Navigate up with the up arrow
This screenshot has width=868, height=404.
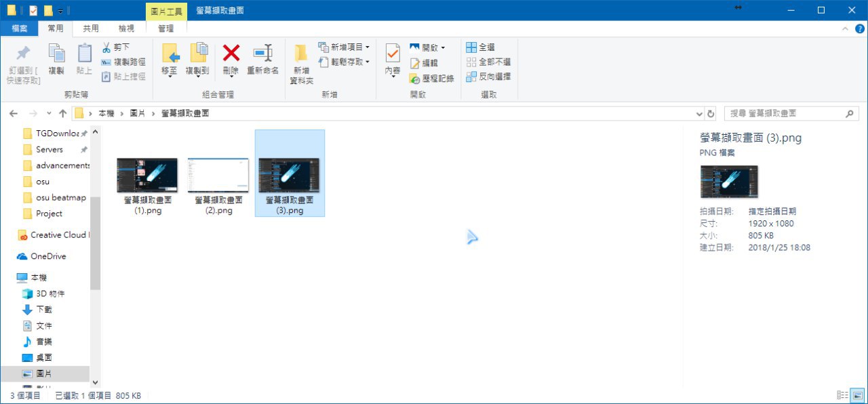pos(63,113)
